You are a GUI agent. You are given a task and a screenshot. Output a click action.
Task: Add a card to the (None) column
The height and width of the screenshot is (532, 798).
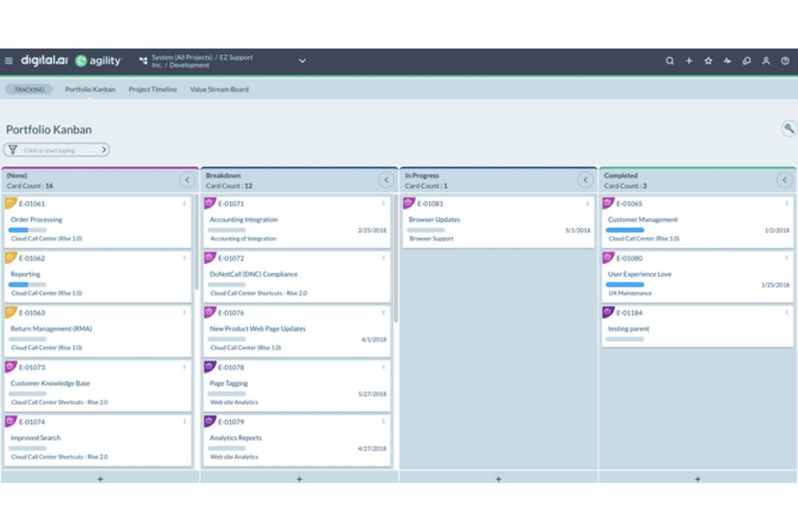[x=100, y=479]
